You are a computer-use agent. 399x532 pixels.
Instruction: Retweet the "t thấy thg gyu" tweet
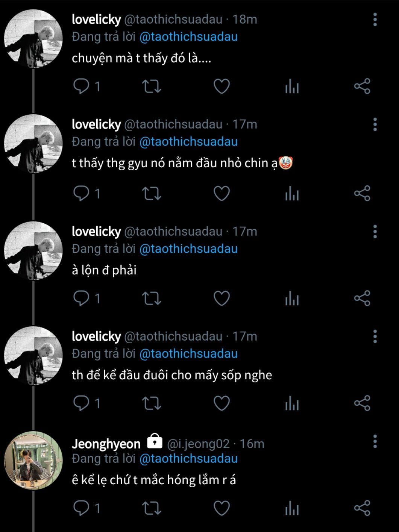(152, 194)
